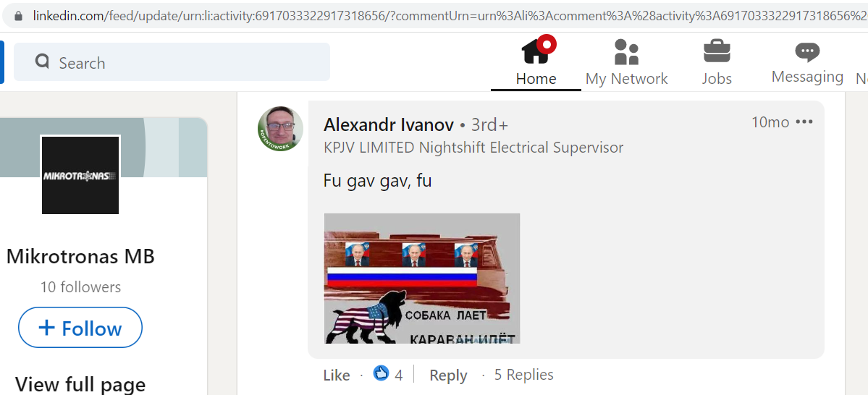This screenshot has height=395, width=868.
Task: Like the comment by Alexandr Ivanov
Action: pyautogui.click(x=337, y=375)
